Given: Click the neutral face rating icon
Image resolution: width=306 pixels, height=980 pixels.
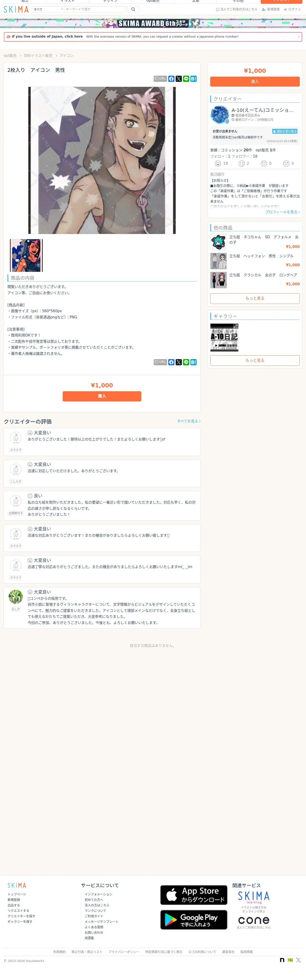Looking at the screenshot, I should [264, 163].
